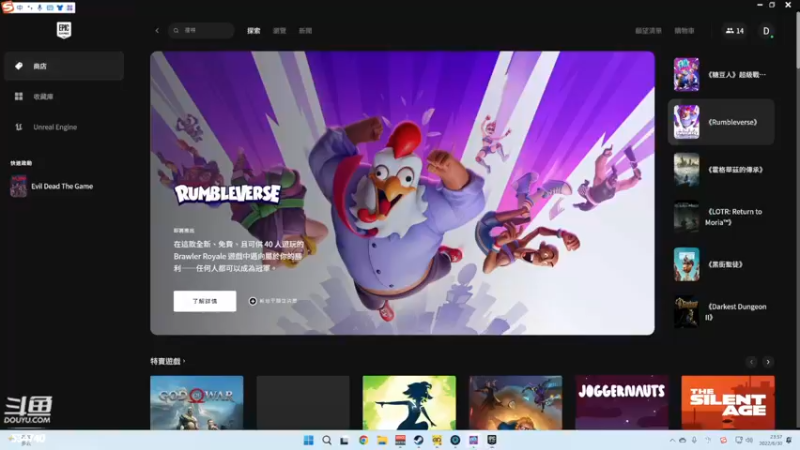This screenshot has width=800, height=450.
Task: Open the notification bell icon in taskbar
Action: (x=789, y=440)
